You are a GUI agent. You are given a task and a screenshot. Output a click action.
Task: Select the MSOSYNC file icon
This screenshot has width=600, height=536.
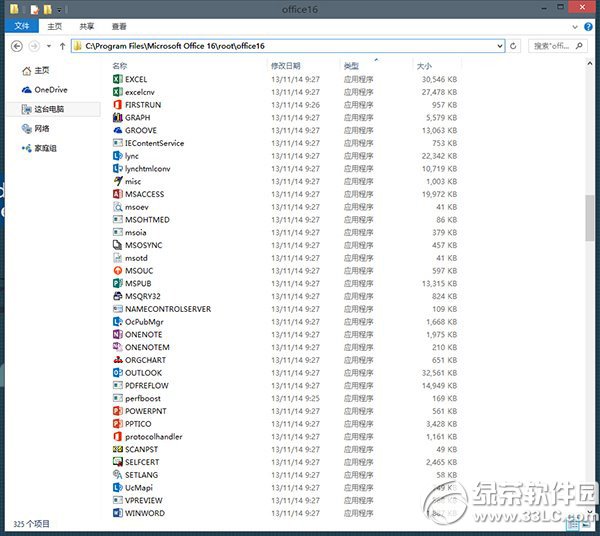tap(117, 245)
